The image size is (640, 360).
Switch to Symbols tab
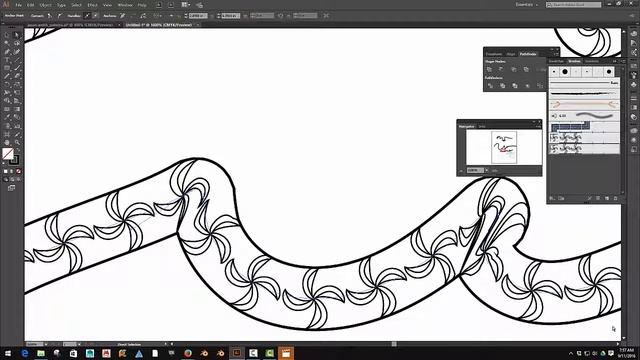coord(592,61)
